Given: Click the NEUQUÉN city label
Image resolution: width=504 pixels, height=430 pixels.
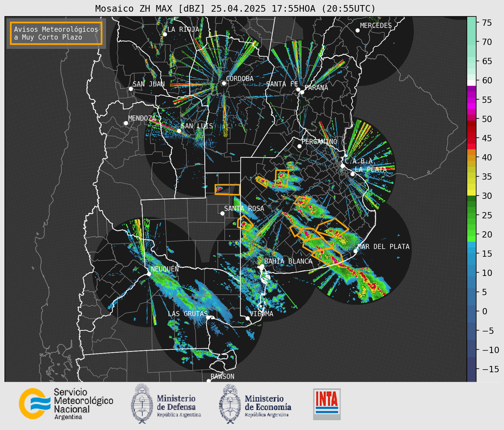Looking at the screenshot, I should pyautogui.click(x=165, y=269).
